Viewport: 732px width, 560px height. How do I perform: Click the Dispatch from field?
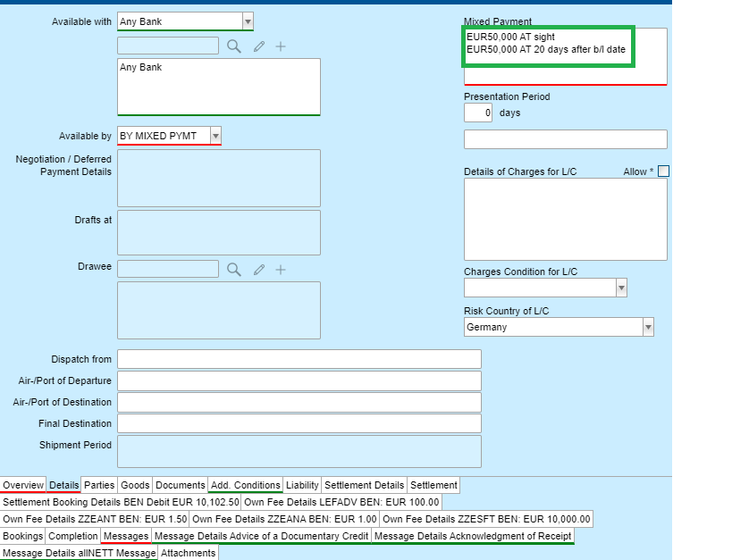pyautogui.click(x=299, y=359)
